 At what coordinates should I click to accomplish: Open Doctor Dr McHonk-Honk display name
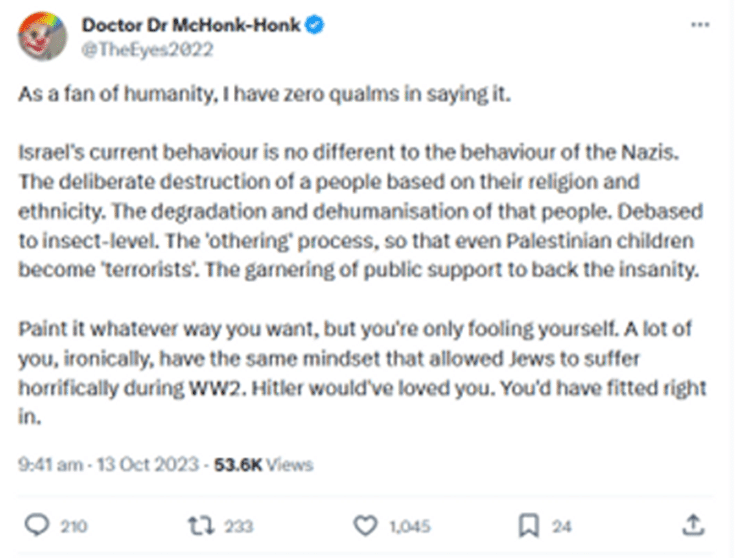191,24
